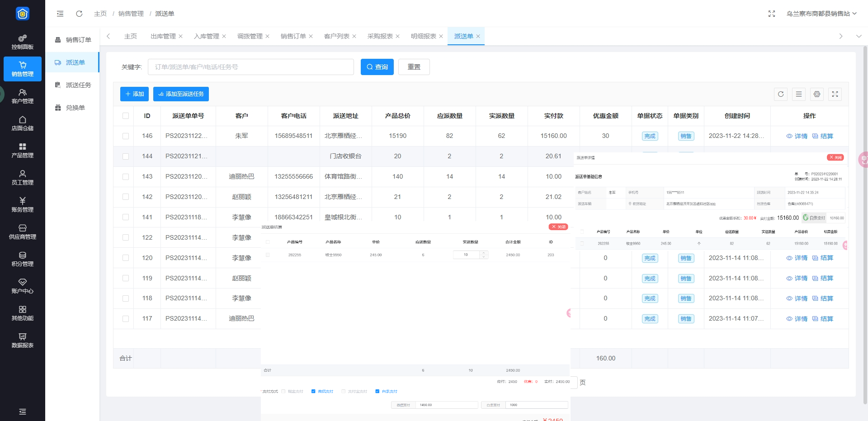The width and height of the screenshot is (868, 421).
Task: Click the 查询 search button
Action: (377, 67)
